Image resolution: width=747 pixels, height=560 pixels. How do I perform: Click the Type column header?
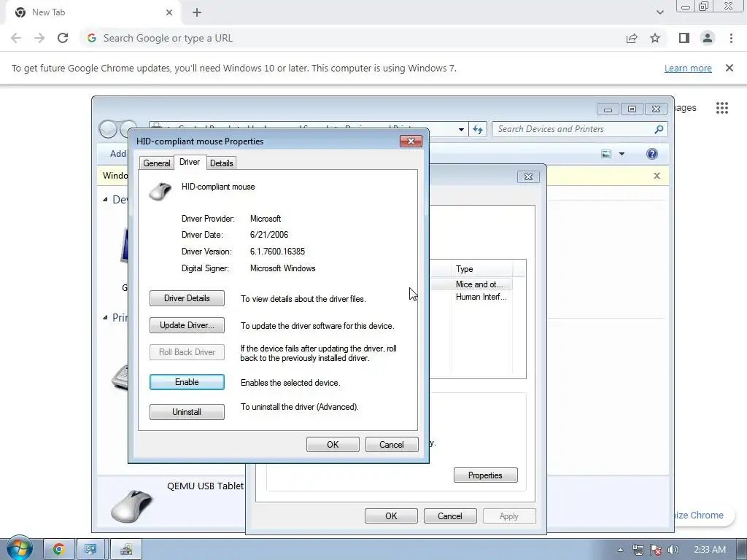(481, 269)
